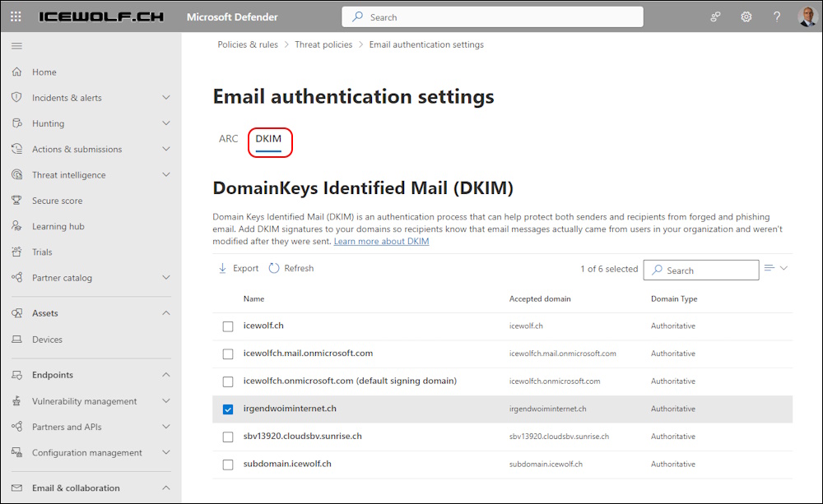
Task: Expand the Threat intelligence chevron
Action: click(x=166, y=174)
